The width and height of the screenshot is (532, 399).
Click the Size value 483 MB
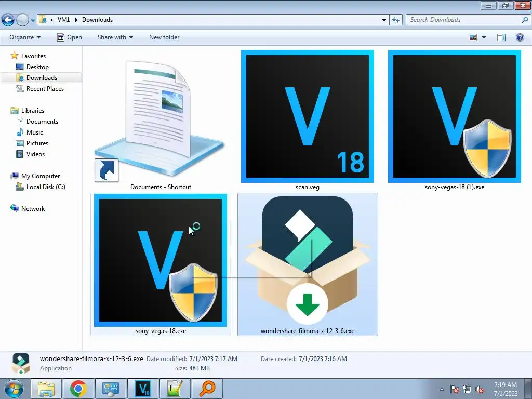point(199,368)
